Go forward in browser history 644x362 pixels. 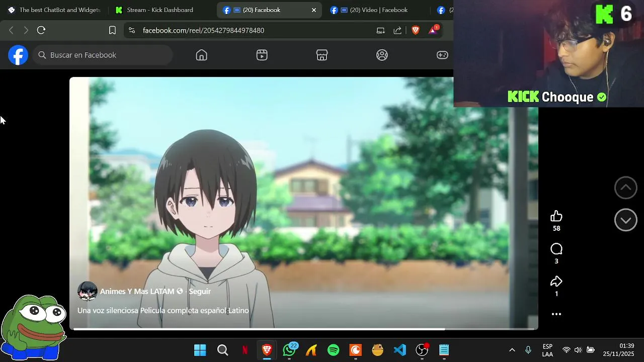pos(26,30)
